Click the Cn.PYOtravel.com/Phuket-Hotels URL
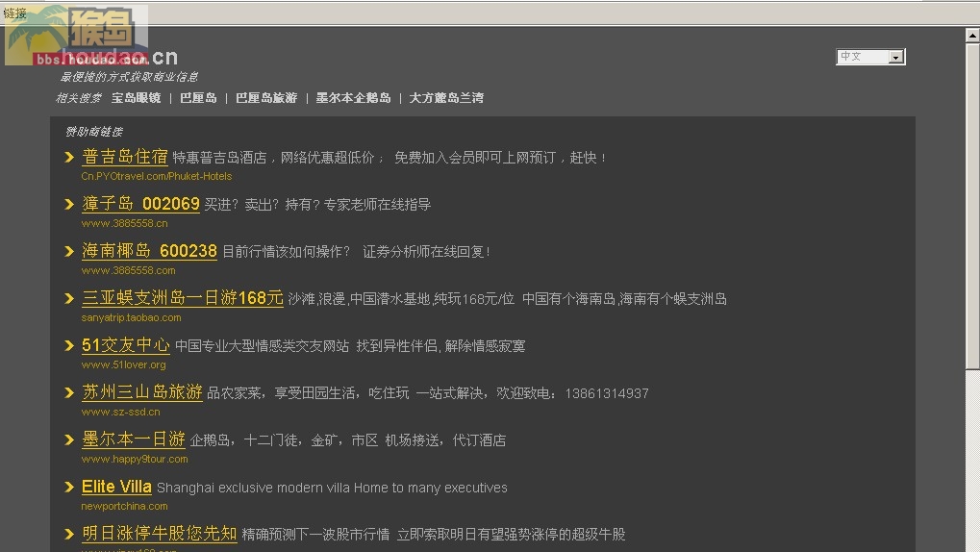The height and width of the screenshot is (552, 980). (x=156, y=176)
